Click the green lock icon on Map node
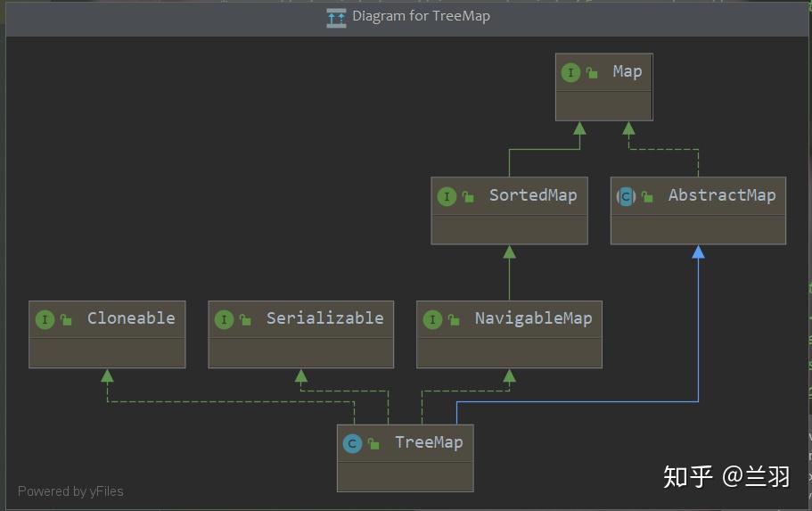Image resolution: width=812 pixels, height=511 pixels. [x=592, y=72]
